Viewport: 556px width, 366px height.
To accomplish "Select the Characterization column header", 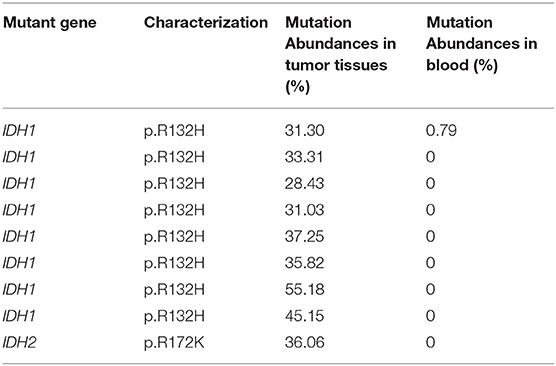I will [206, 22].
